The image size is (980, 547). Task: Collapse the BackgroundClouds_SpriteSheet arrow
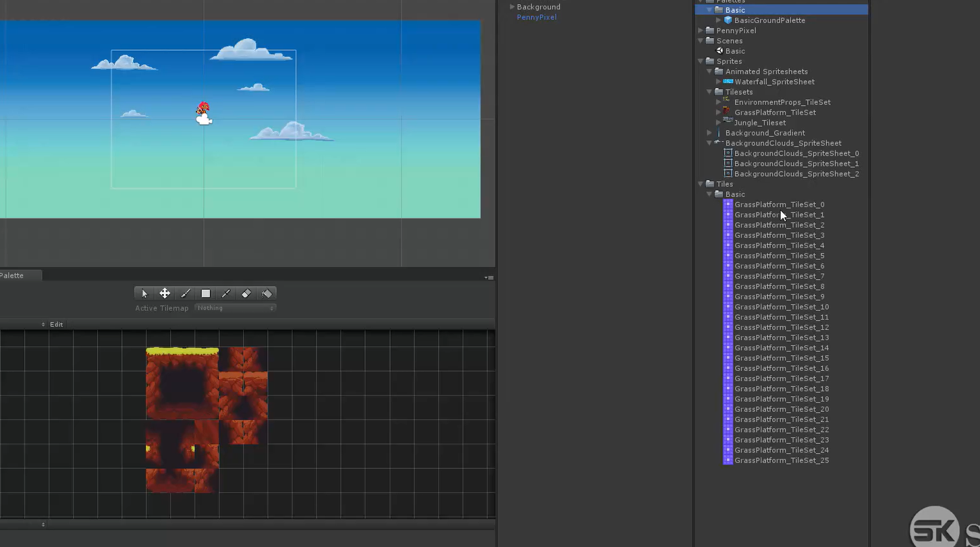pyautogui.click(x=709, y=143)
